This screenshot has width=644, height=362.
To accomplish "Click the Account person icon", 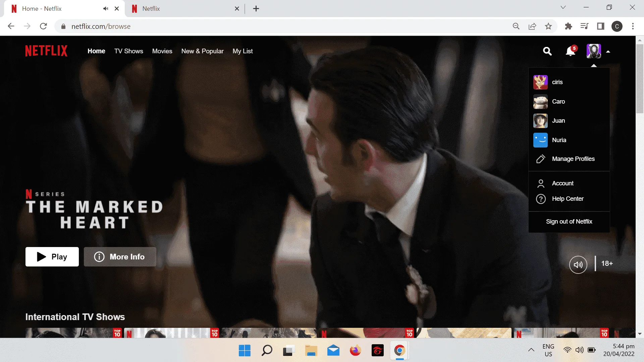I will pos(541,183).
